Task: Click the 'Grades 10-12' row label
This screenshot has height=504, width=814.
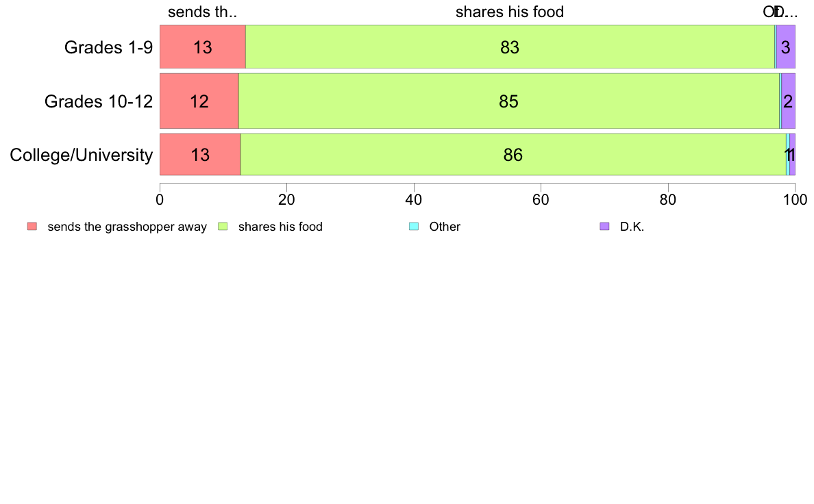Action: coord(99,101)
